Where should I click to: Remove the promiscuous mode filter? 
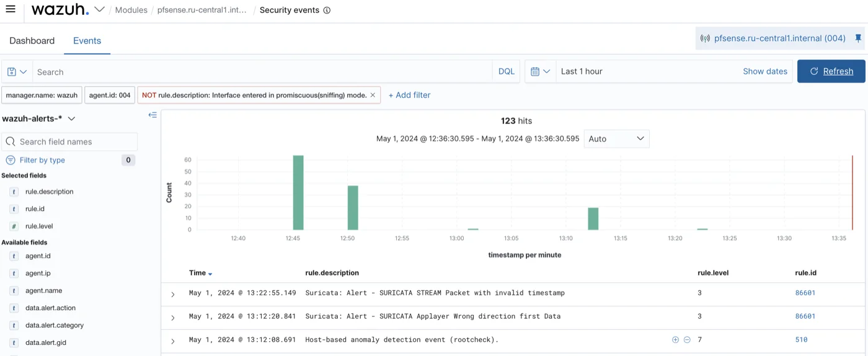(x=373, y=95)
